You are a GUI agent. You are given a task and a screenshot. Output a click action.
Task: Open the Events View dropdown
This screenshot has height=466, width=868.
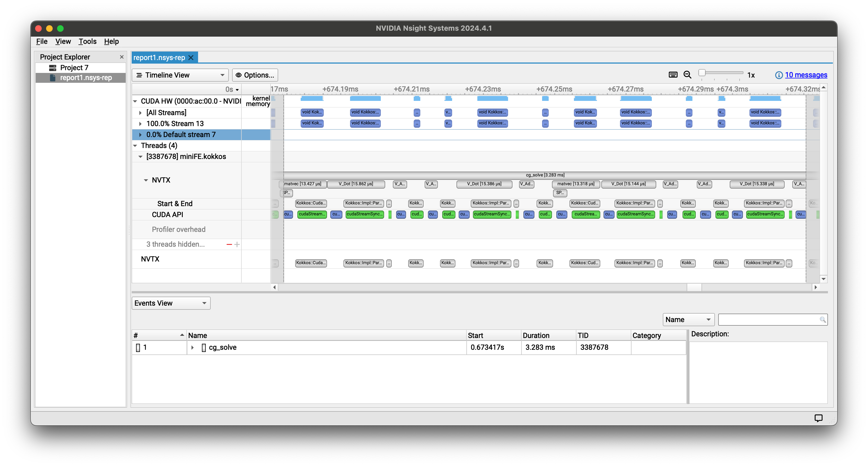point(171,303)
